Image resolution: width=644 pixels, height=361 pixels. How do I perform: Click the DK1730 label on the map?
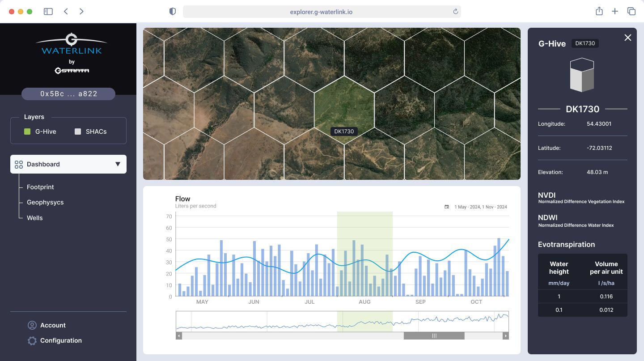click(x=344, y=132)
